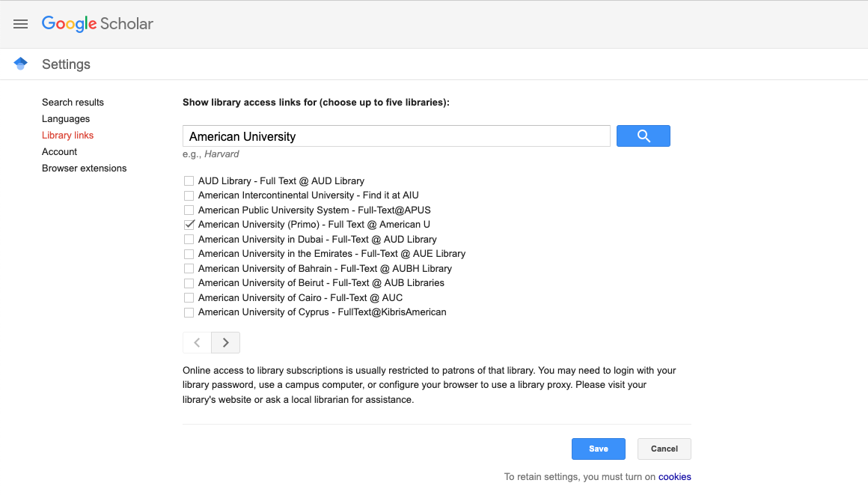Click the blue Scholar settings emblem icon
This screenshot has width=868, height=498.
tap(20, 64)
